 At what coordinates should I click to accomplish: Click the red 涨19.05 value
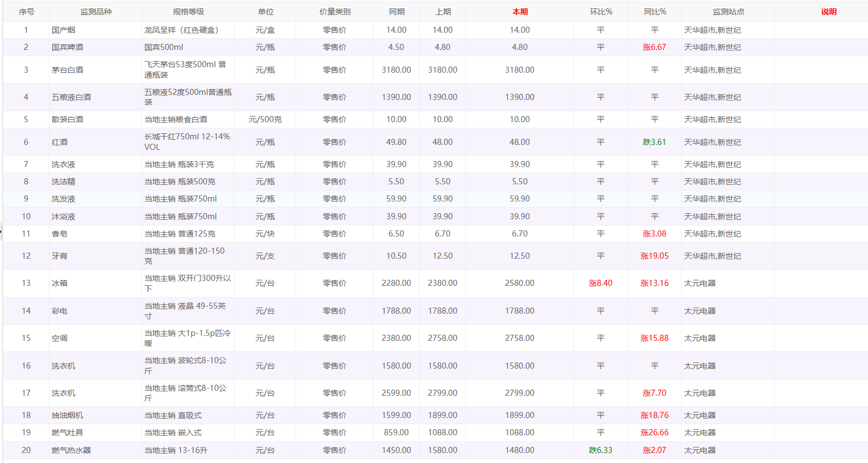point(655,256)
